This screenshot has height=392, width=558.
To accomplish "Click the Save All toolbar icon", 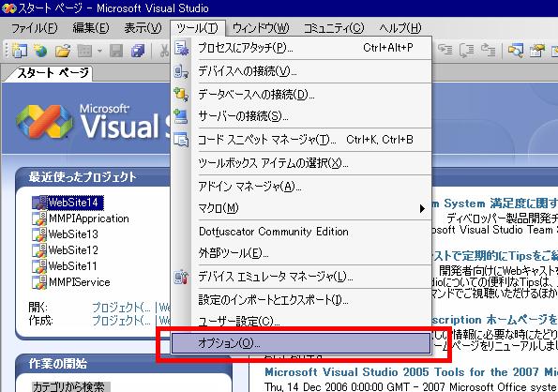I will pyautogui.click(x=137, y=51).
